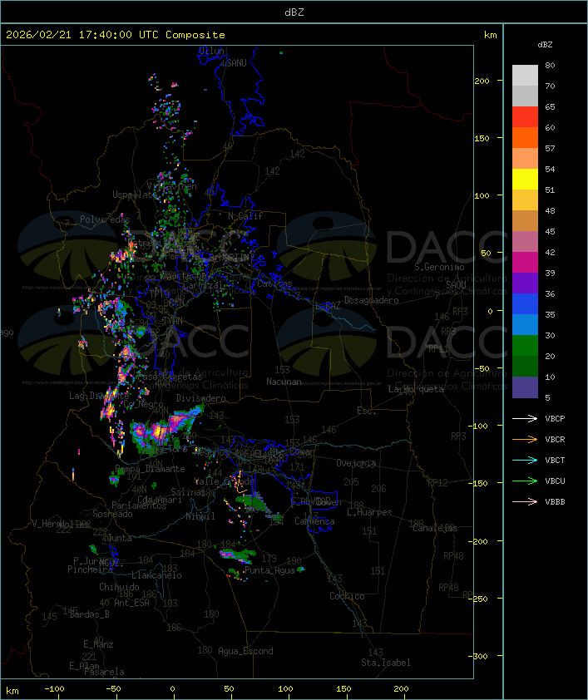The height and width of the screenshot is (700, 588).
Task: Select the gray 65-70 dBZ swatch
Action: tap(525, 96)
